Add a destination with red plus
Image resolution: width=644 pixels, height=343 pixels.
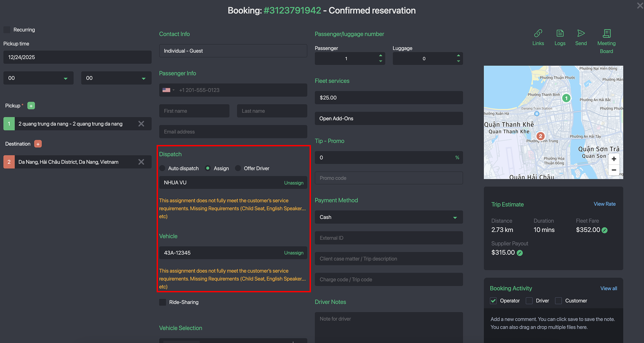(x=38, y=144)
